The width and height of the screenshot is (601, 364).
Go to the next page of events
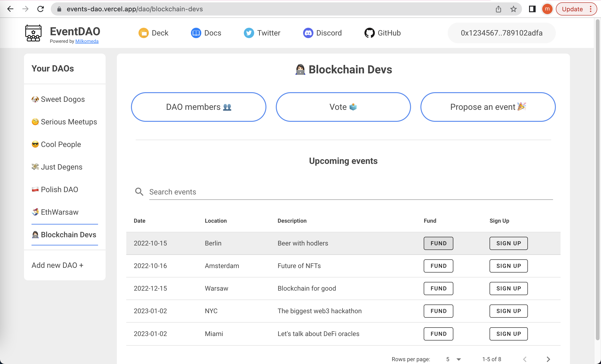(548, 359)
